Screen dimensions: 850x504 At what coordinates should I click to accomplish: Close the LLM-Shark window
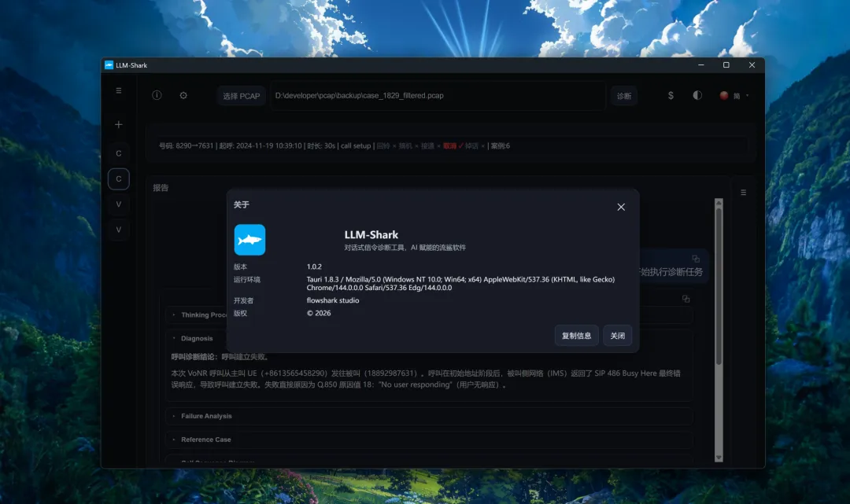(752, 65)
